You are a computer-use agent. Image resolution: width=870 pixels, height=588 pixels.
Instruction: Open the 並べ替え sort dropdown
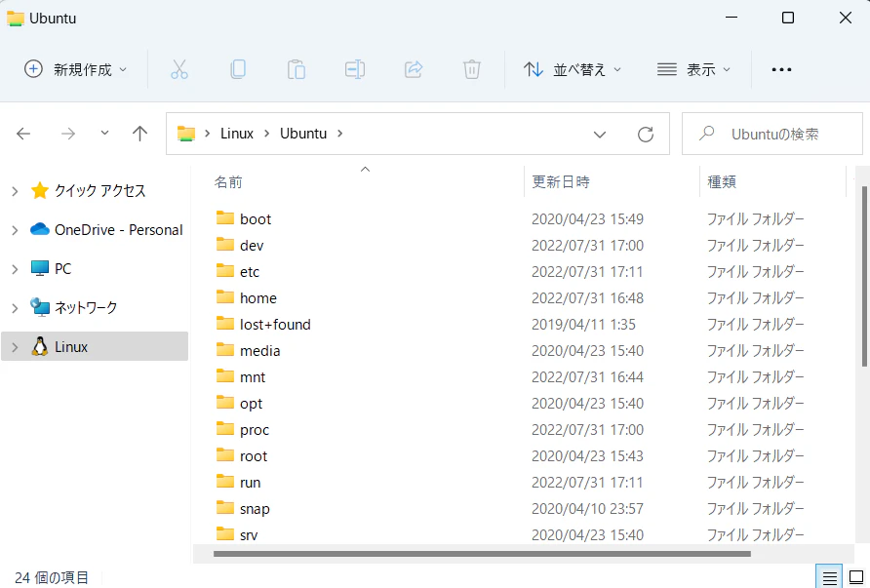tap(573, 69)
